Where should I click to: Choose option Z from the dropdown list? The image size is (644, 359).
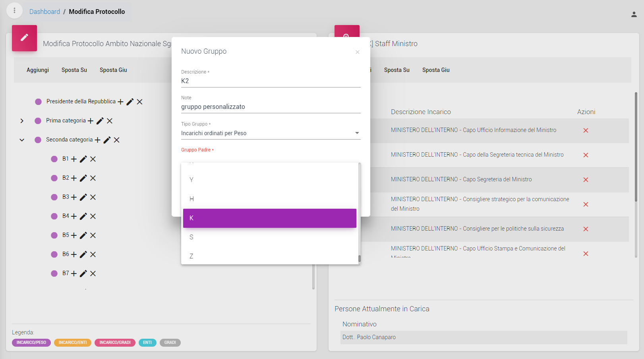269,256
